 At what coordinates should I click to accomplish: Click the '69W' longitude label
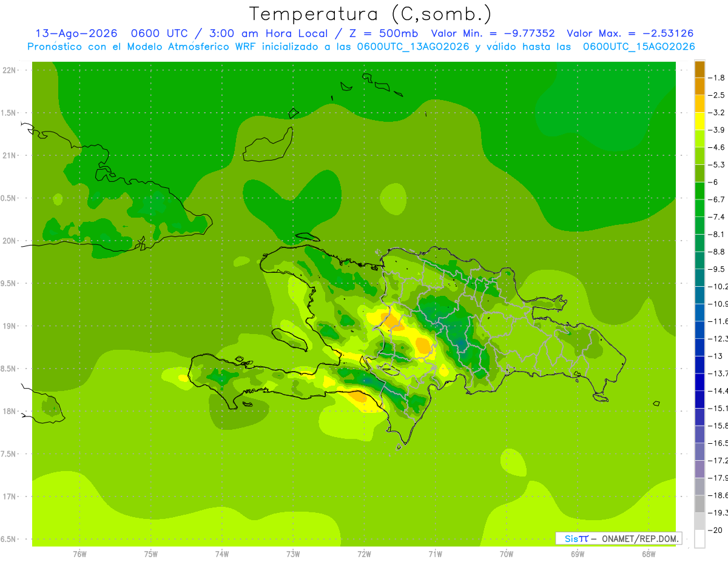(x=577, y=554)
